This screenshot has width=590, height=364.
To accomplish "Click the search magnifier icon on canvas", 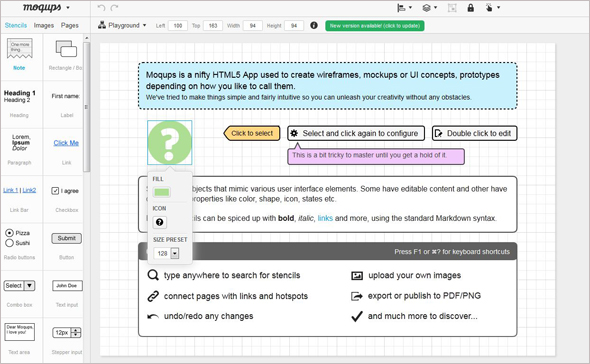I will tap(153, 275).
